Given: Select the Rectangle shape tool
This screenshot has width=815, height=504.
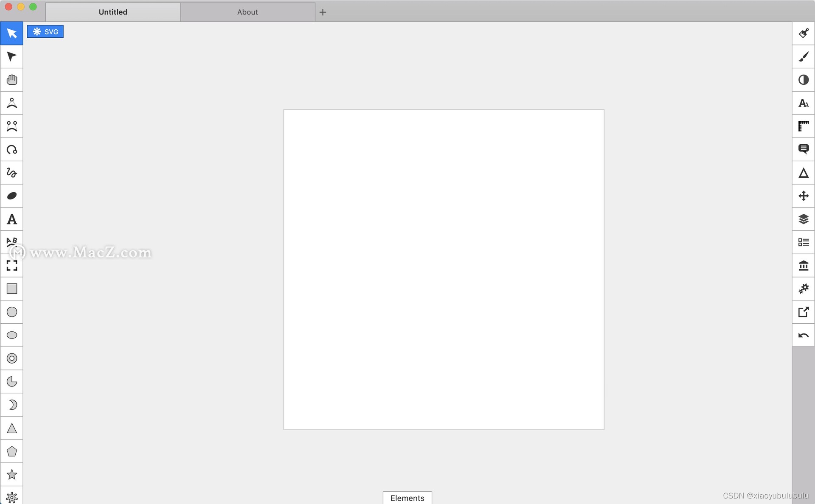Looking at the screenshot, I should tap(11, 289).
